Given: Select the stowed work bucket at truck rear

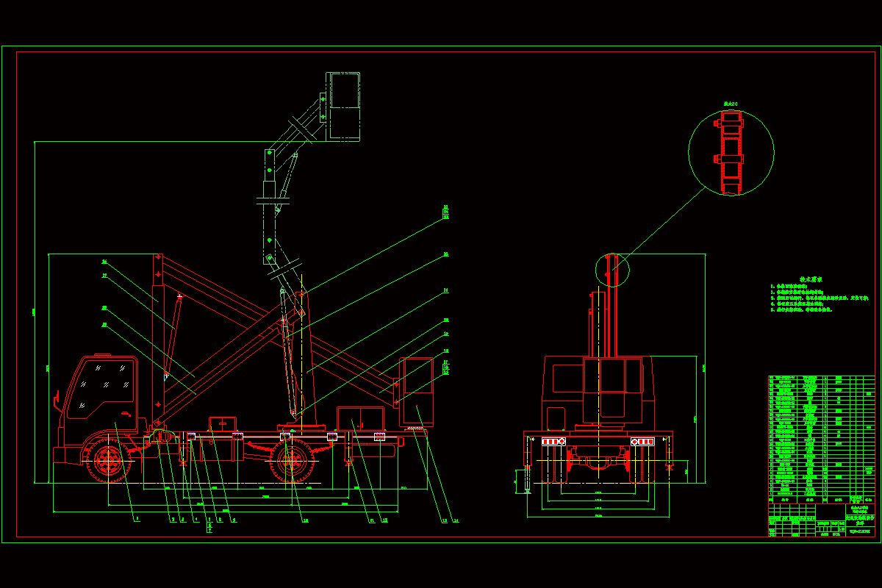Looking at the screenshot, I should [x=417, y=392].
